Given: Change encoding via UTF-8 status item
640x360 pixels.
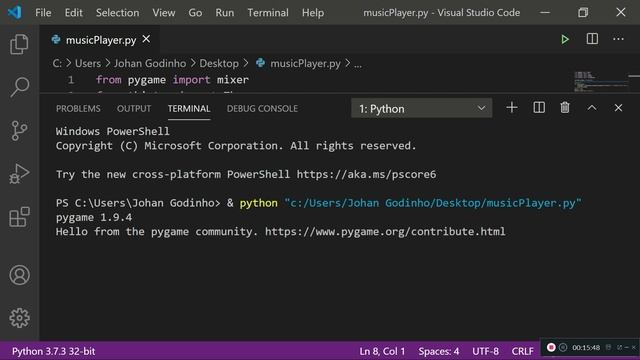Looking at the screenshot, I should (485, 351).
